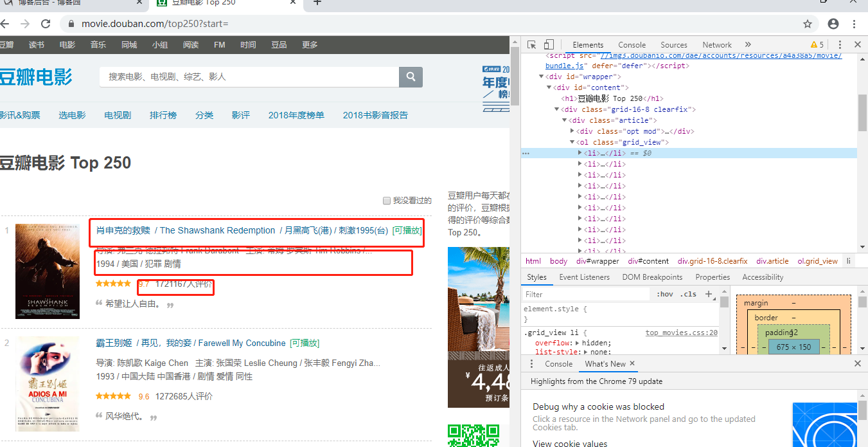
Task: Collapse div class article node
Action: [x=564, y=120]
